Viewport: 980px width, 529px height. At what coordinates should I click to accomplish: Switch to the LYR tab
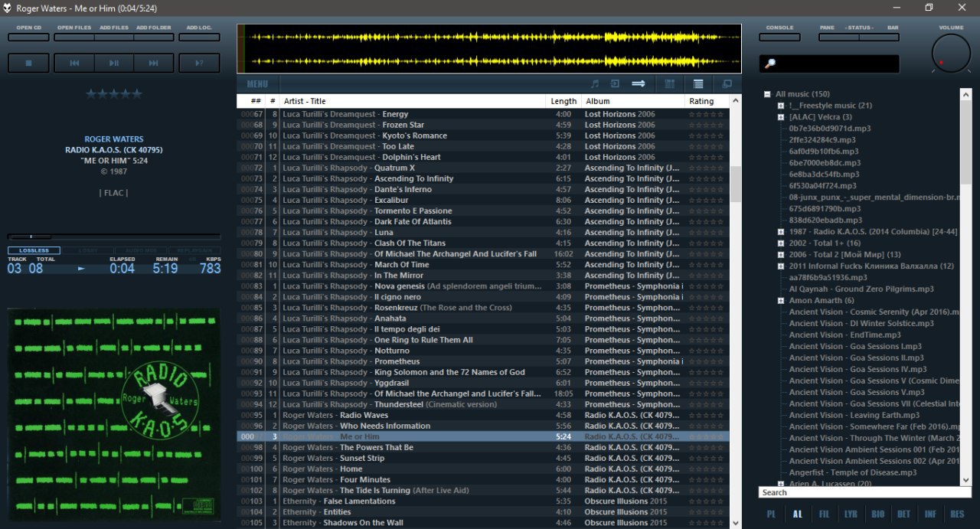pyautogui.click(x=851, y=514)
